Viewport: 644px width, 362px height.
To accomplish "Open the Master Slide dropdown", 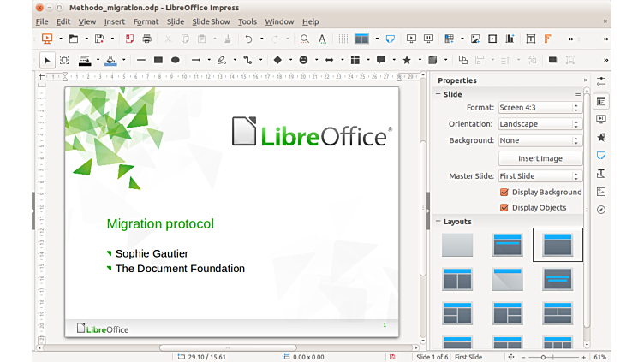I will point(540,176).
